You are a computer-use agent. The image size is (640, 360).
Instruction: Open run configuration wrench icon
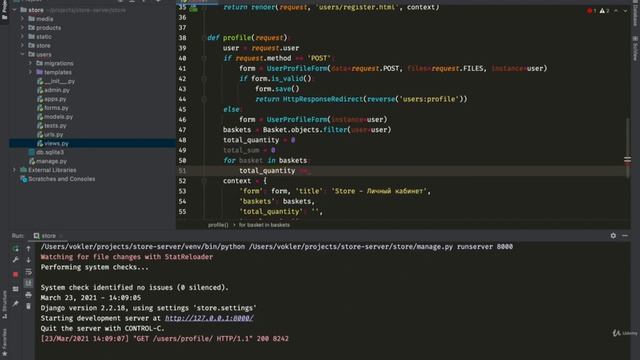point(16,260)
